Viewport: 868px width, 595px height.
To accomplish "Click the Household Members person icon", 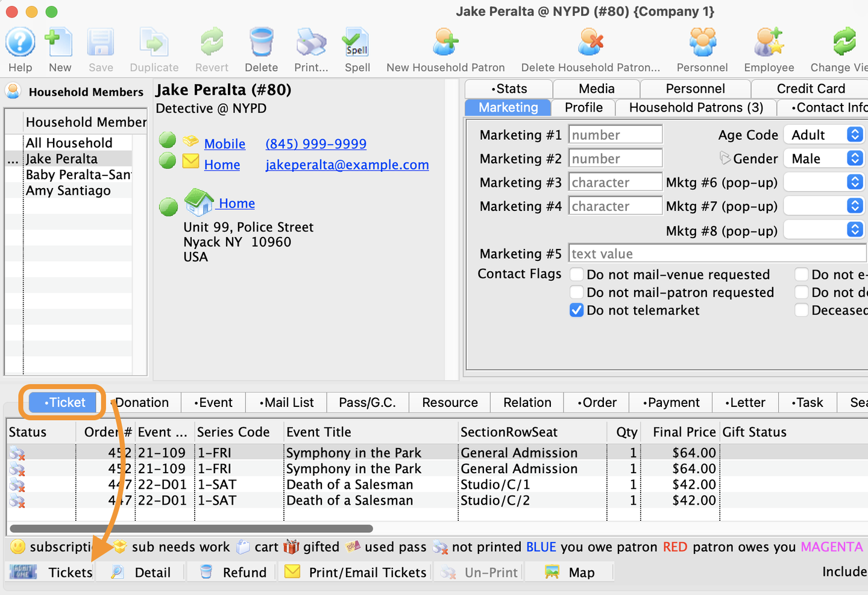I will point(13,91).
